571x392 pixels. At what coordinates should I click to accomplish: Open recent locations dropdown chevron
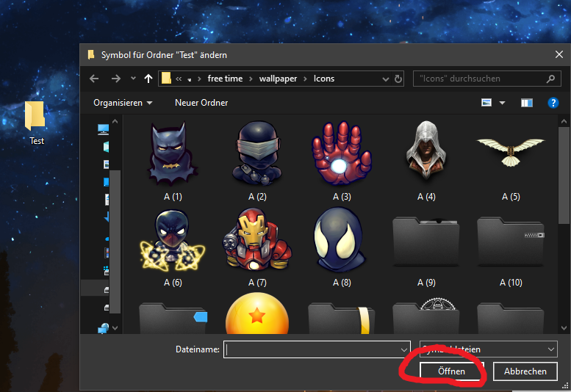pyautogui.click(x=133, y=79)
